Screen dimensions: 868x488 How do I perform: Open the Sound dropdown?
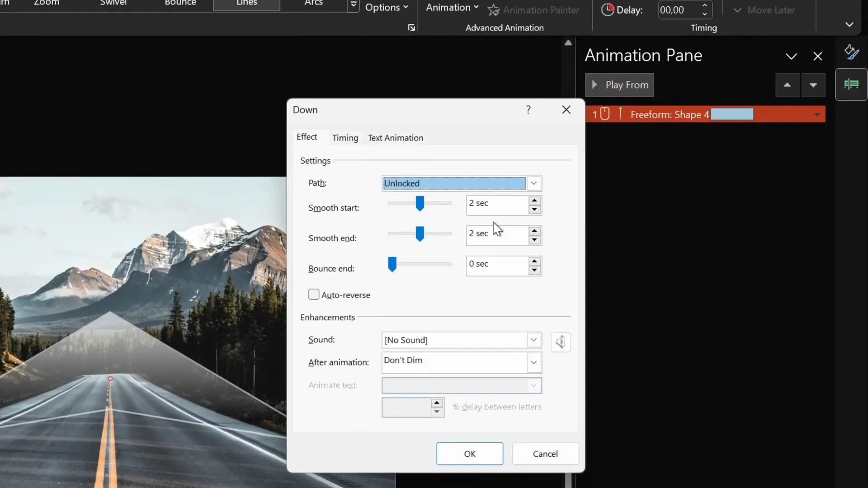(533, 340)
